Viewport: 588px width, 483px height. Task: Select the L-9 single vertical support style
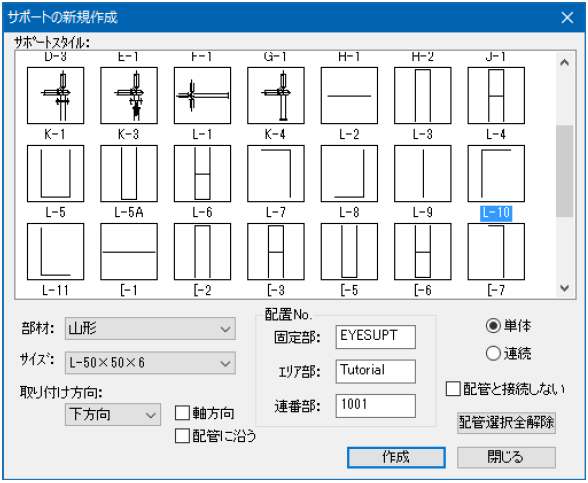(423, 174)
